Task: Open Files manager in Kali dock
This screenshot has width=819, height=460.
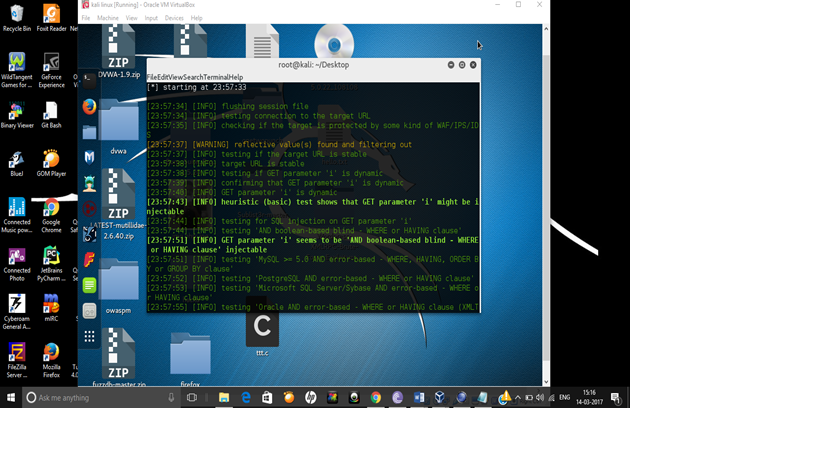Action: coord(89,132)
